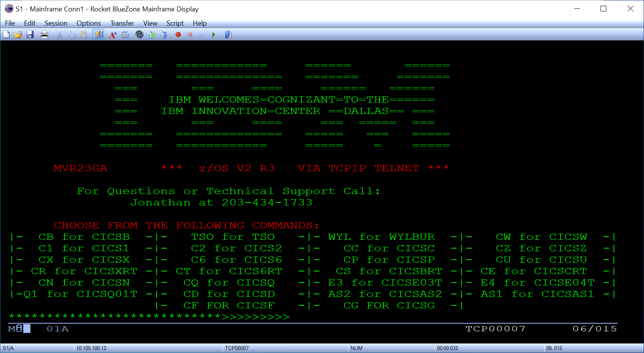The width and height of the screenshot is (644, 353).
Task: Click the CS for CICSBRT entry
Action: pos(389,271)
